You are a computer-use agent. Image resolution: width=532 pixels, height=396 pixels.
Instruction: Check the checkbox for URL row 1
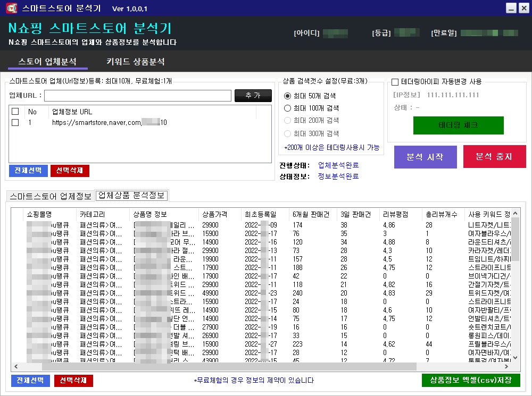pos(15,122)
